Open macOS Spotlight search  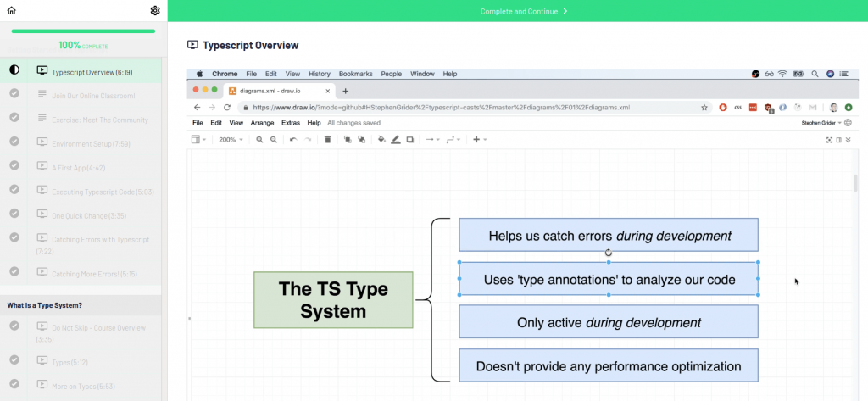point(815,74)
